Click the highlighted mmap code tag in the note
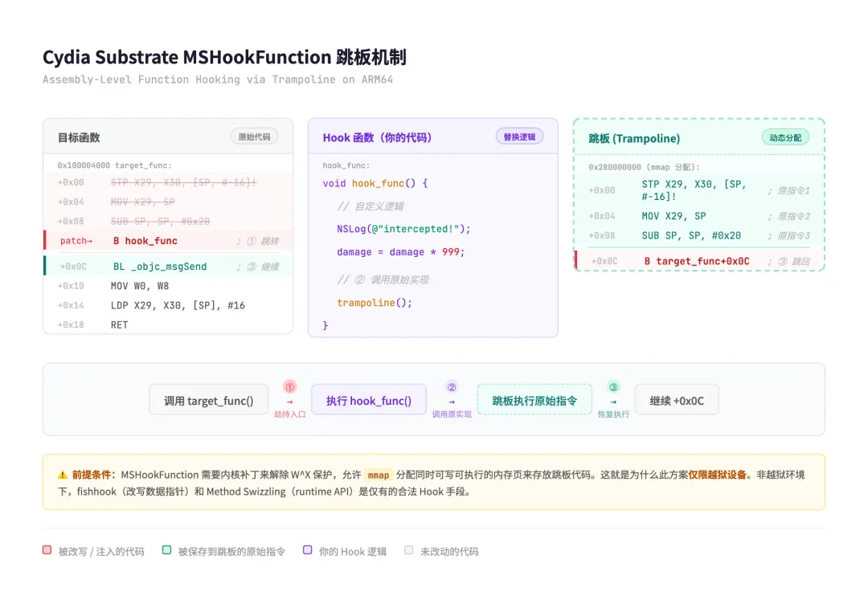The width and height of the screenshot is (868, 600). click(379, 475)
